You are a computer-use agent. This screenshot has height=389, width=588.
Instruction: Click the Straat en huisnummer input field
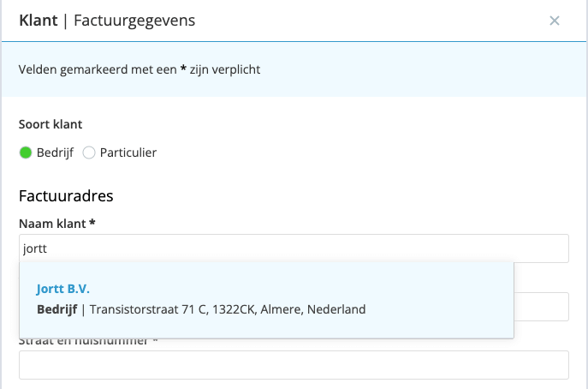coord(294,365)
